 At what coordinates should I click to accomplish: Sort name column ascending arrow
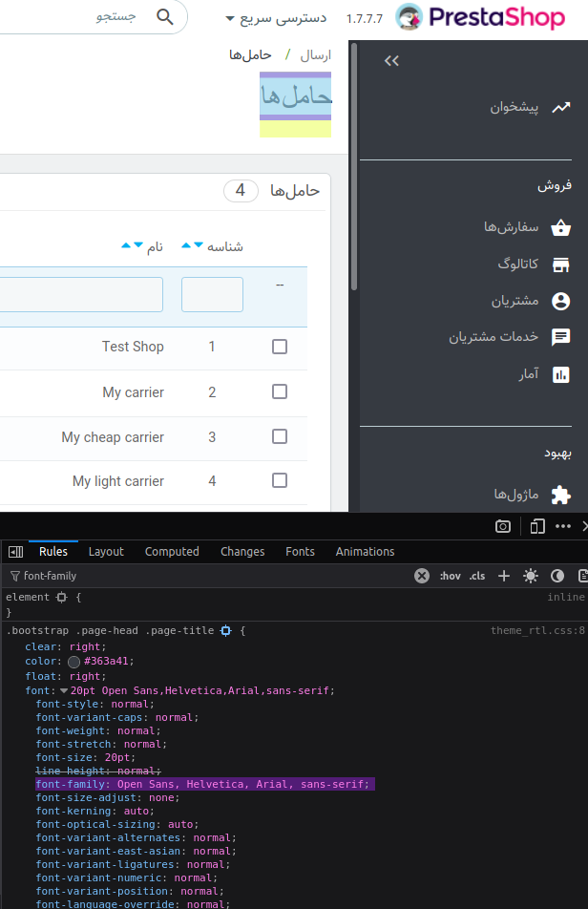point(126,245)
